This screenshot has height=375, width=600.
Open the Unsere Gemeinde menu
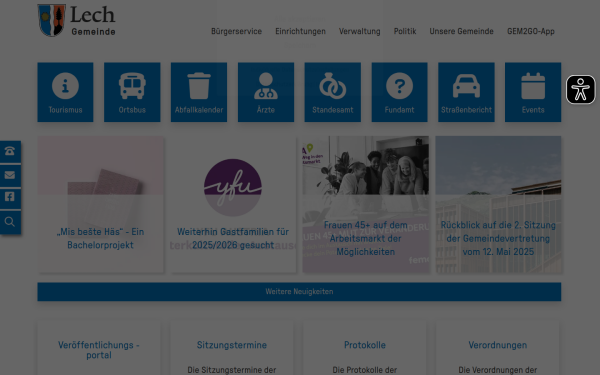pos(461,31)
